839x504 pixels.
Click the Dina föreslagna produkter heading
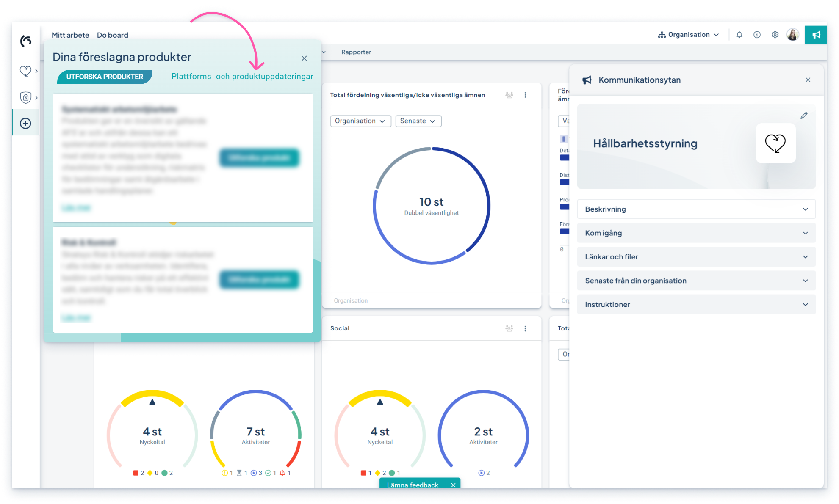122,57
